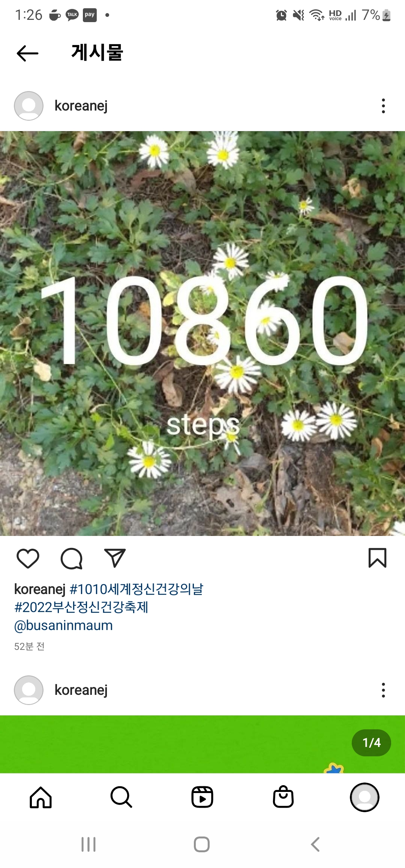The width and height of the screenshot is (405, 868).
Task: Open more options for the first koreanej post
Action: (x=383, y=106)
